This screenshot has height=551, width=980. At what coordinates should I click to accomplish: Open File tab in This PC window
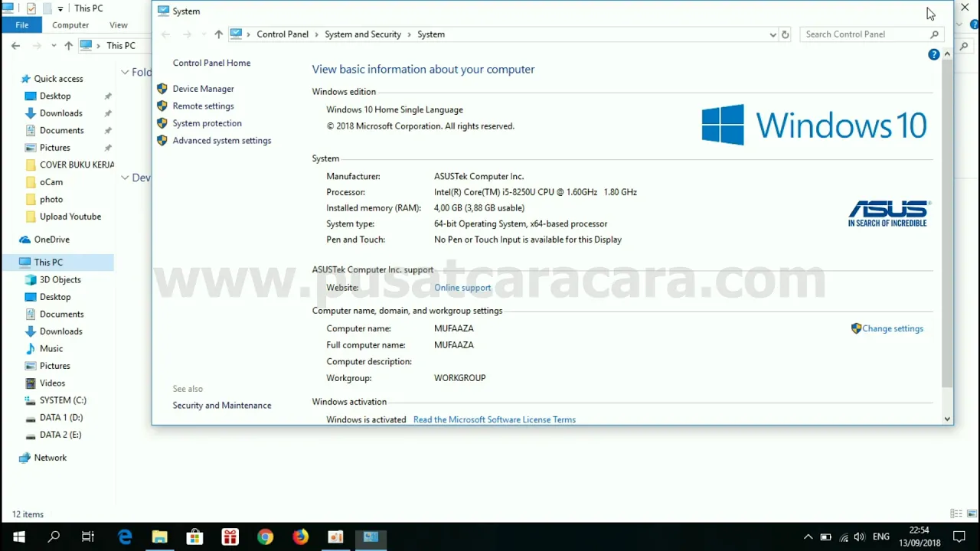tap(21, 25)
